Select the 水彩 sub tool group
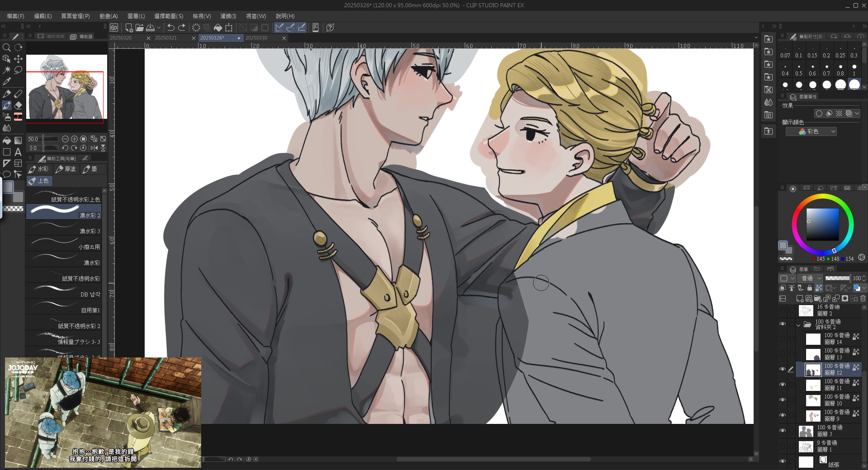The height and width of the screenshot is (470, 868). (39, 169)
